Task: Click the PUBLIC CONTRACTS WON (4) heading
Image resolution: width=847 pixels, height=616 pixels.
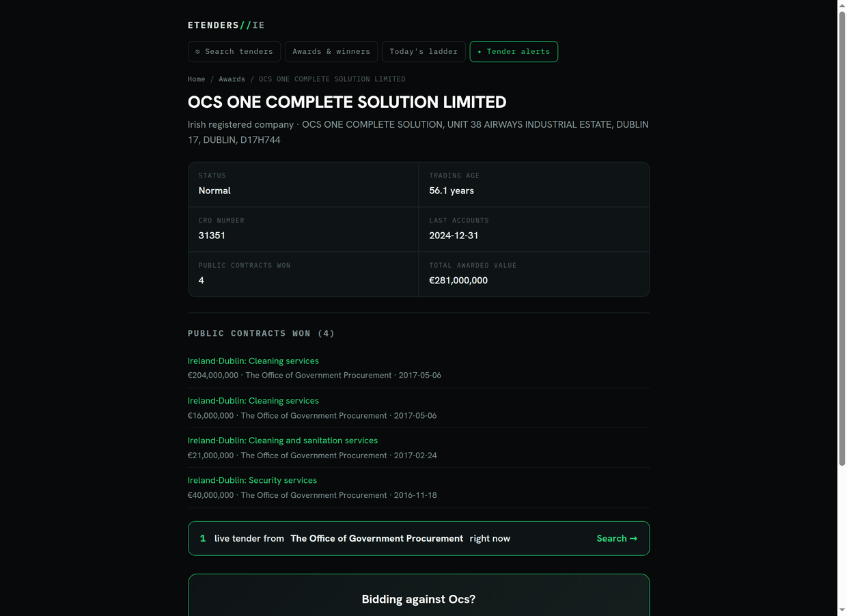Action: tap(262, 333)
